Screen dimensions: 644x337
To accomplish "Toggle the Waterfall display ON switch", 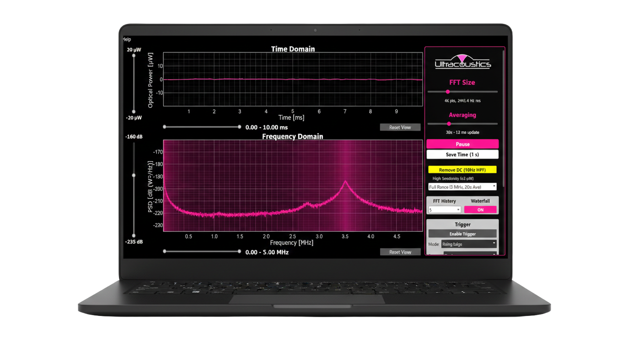I will (481, 209).
